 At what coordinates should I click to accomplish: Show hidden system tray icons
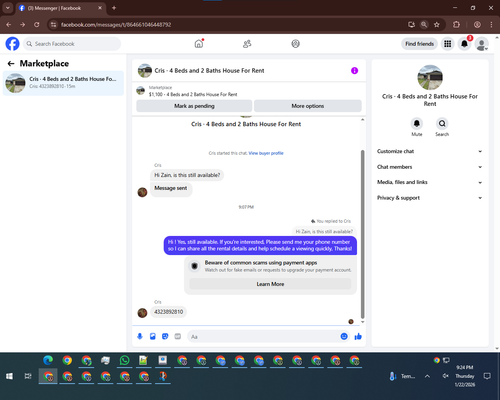[x=427, y=376]
